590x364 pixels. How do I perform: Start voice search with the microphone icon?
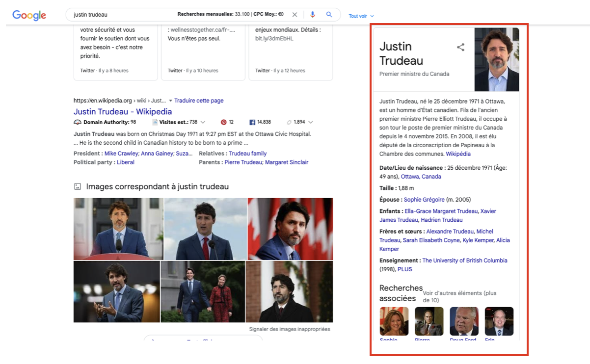[x=313, y=15]
